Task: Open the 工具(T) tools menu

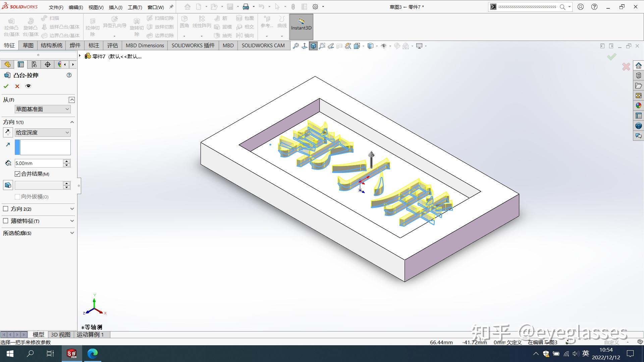Action: (135, 7)
